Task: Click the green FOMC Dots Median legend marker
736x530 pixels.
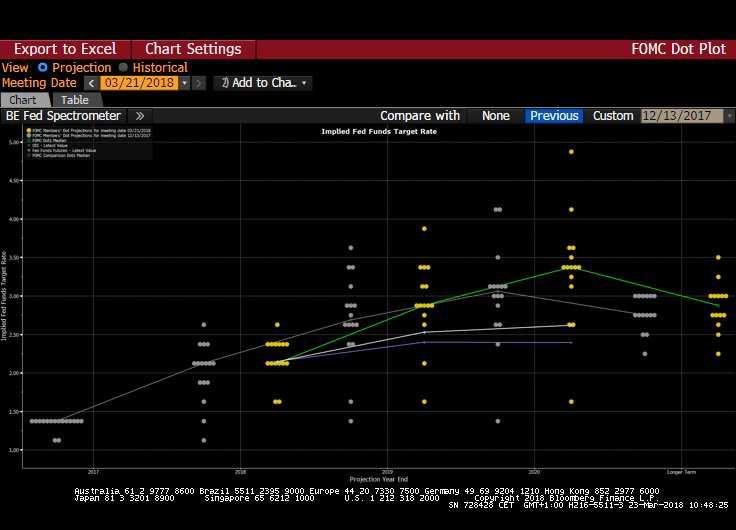Action: pos(29,140)
